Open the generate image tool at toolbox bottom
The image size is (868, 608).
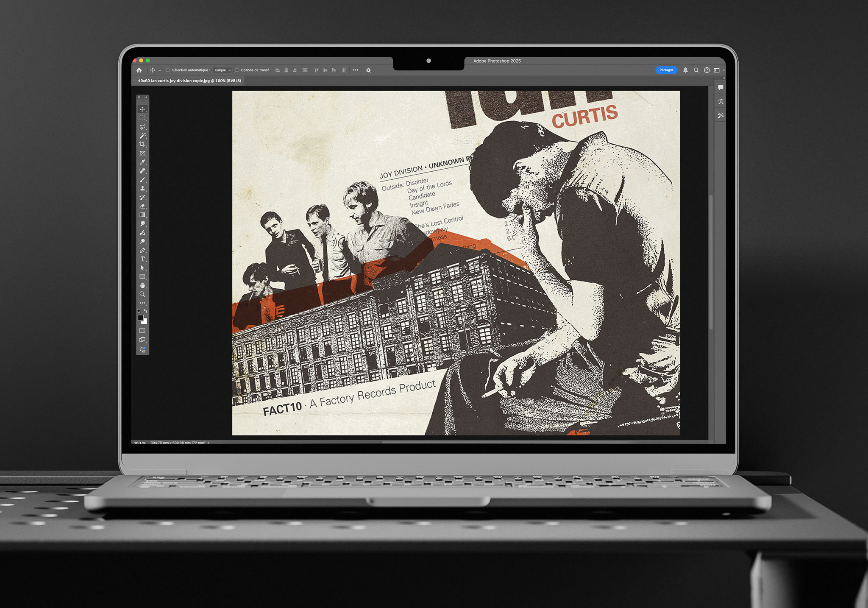click(142, 350)
